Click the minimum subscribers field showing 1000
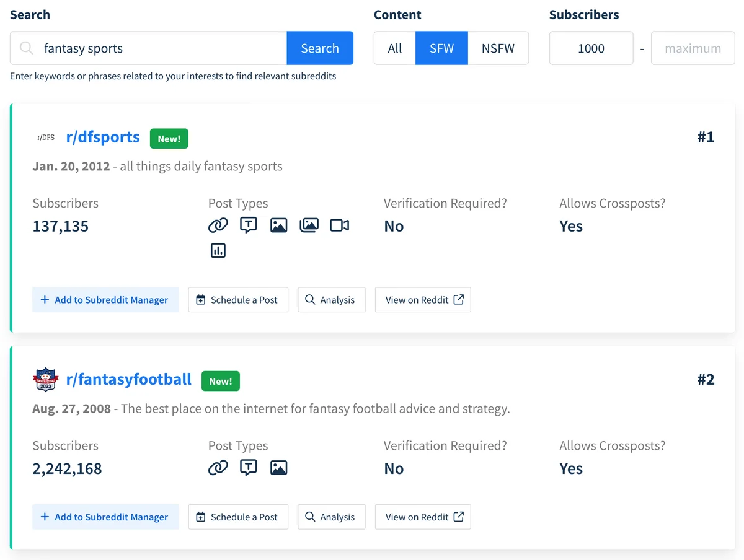 (x=591, y=48)
